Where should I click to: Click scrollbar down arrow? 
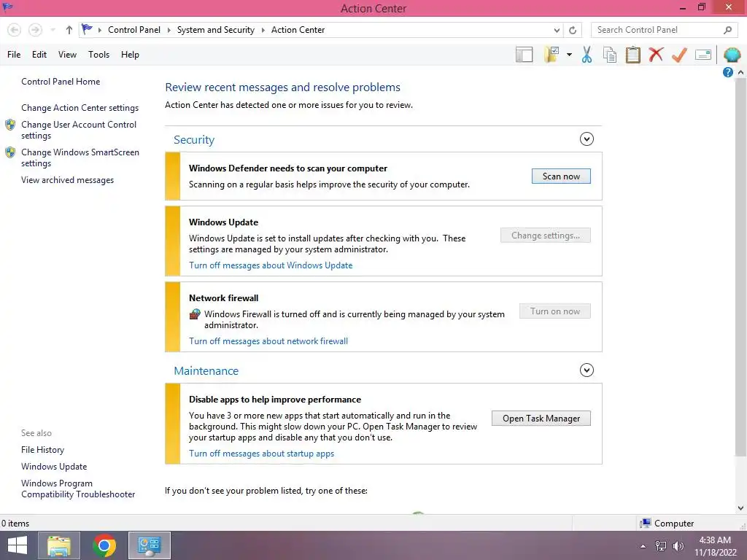741,508
